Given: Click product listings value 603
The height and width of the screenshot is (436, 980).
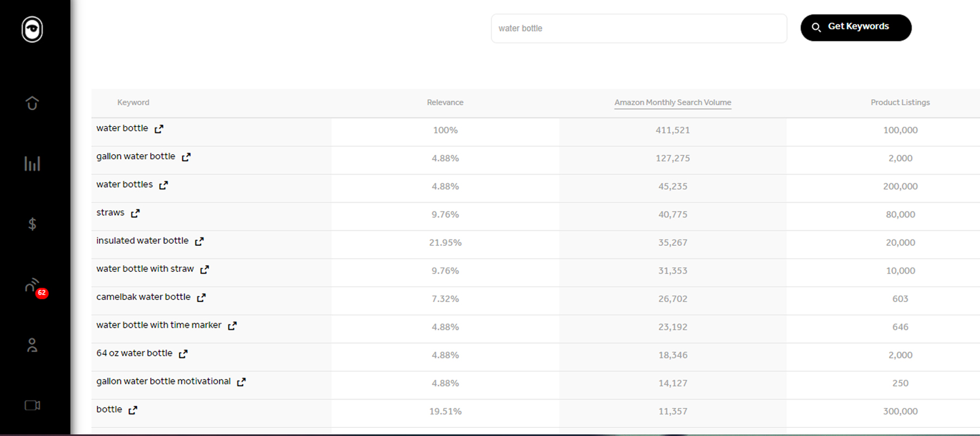Looking at the screenshot, I should (x=901, y=299).
